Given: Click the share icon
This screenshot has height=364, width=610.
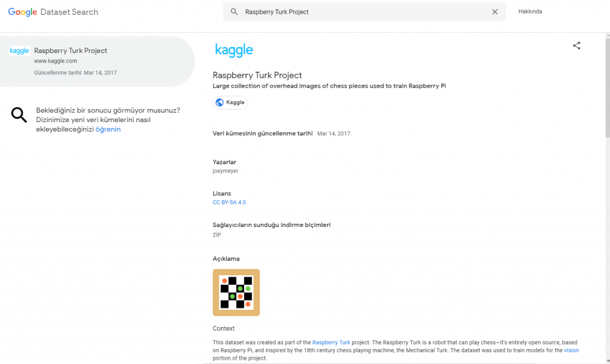Looking at the screenshot, I should pyautogui.click(x=577, y=45).
